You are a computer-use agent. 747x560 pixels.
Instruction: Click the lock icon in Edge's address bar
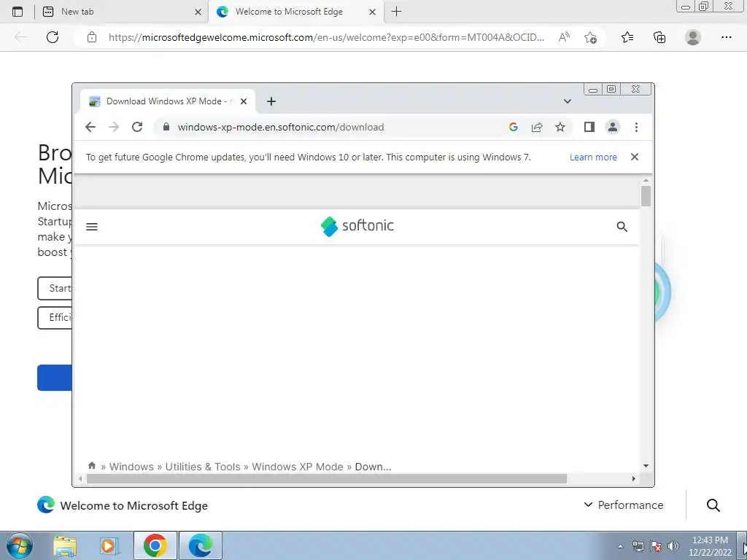pos(92,37)
